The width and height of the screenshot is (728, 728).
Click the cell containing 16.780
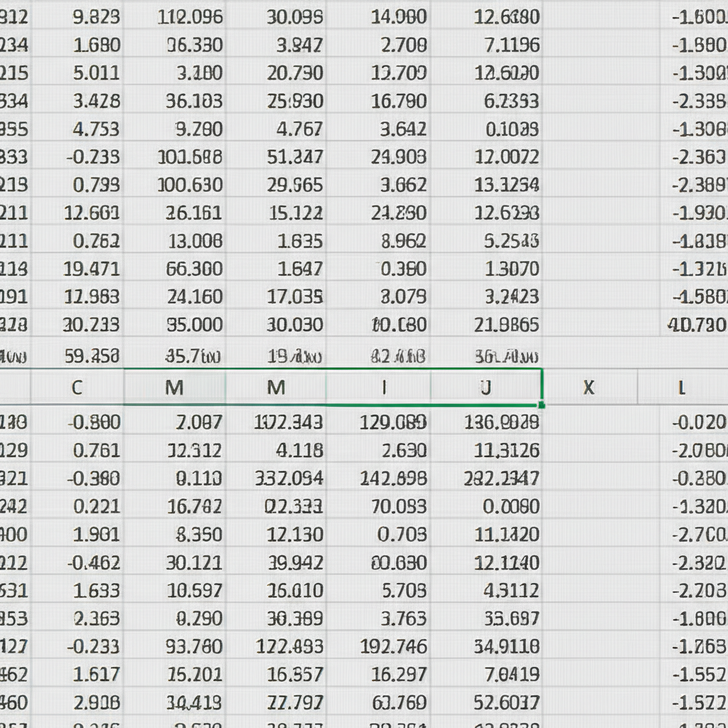tap(378, 101)
